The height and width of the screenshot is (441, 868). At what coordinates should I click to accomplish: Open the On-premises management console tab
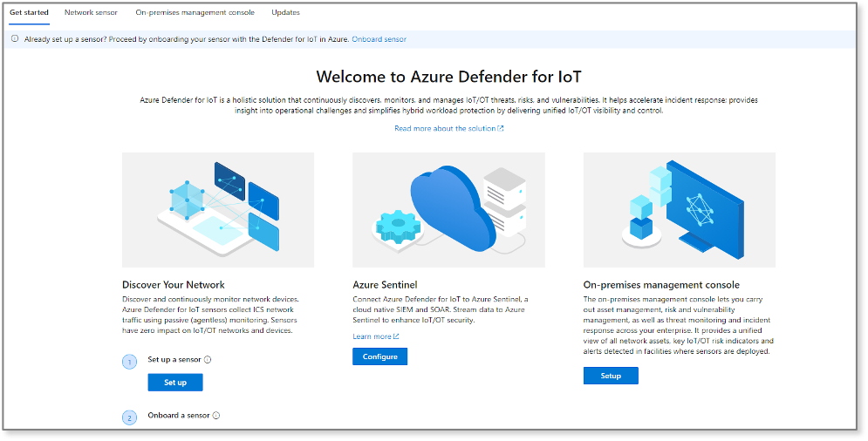(195, 13)
